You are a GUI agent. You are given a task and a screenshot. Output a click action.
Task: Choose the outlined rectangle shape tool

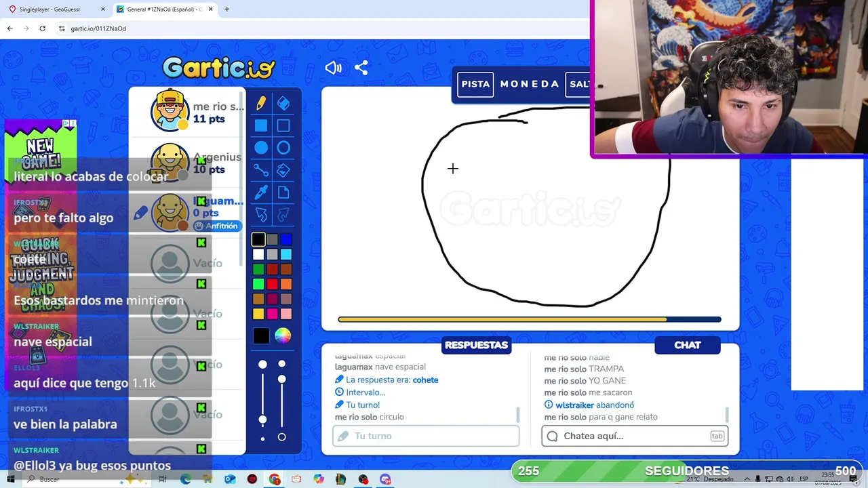283,125
